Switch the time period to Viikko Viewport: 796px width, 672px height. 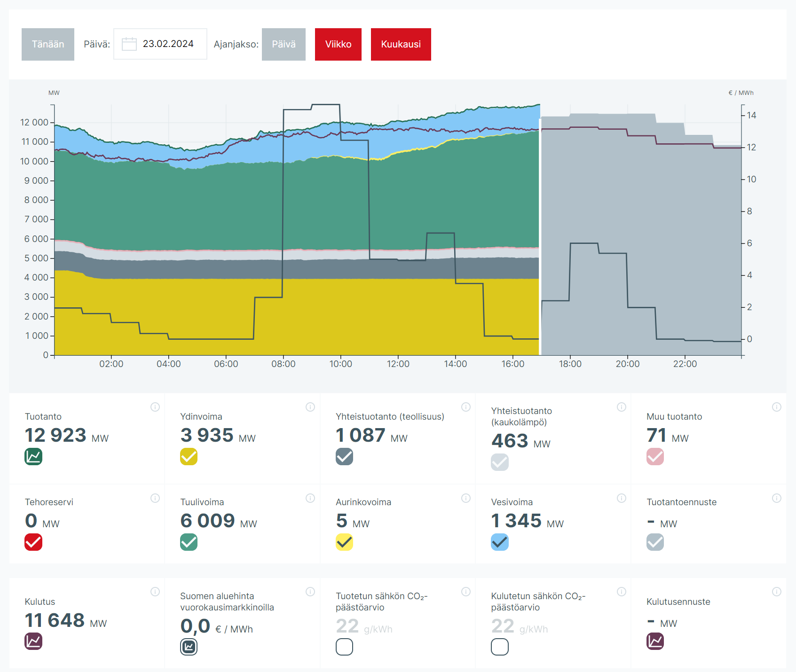point(338,44)
